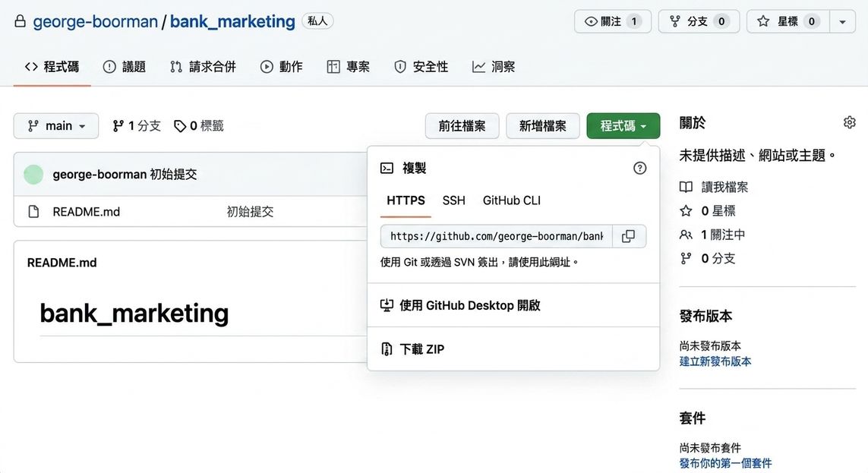Click the help question mark icon in clone panel
This screenshot has height=473, width=868.
639,169
